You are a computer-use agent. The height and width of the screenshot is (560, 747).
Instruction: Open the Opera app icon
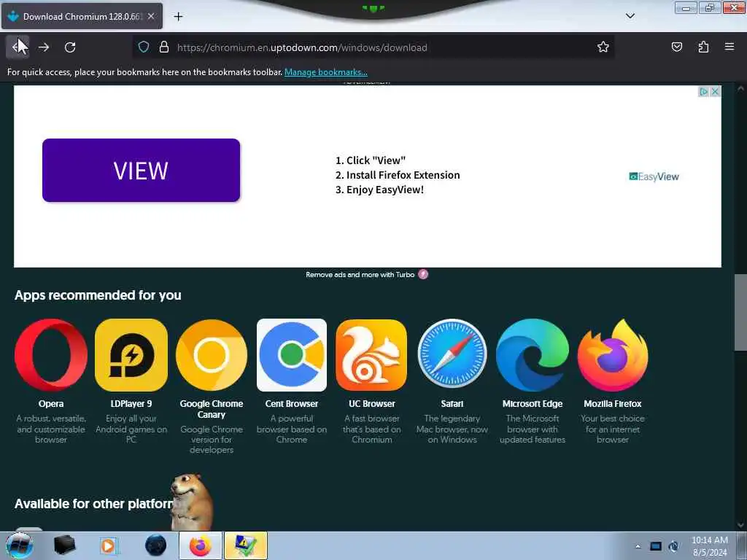[51, 355]
